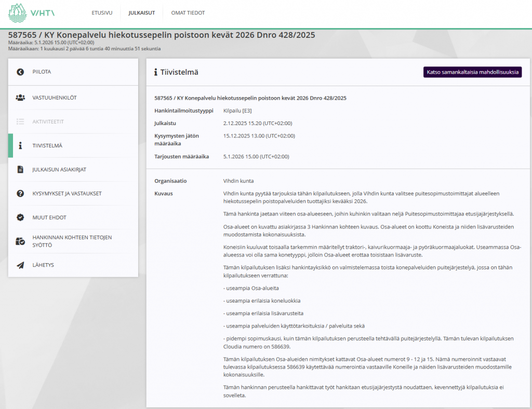Viewport: 532px width, 409px height.
Task: Click the list icon beside Aktiviteetit
Action: 20,121
